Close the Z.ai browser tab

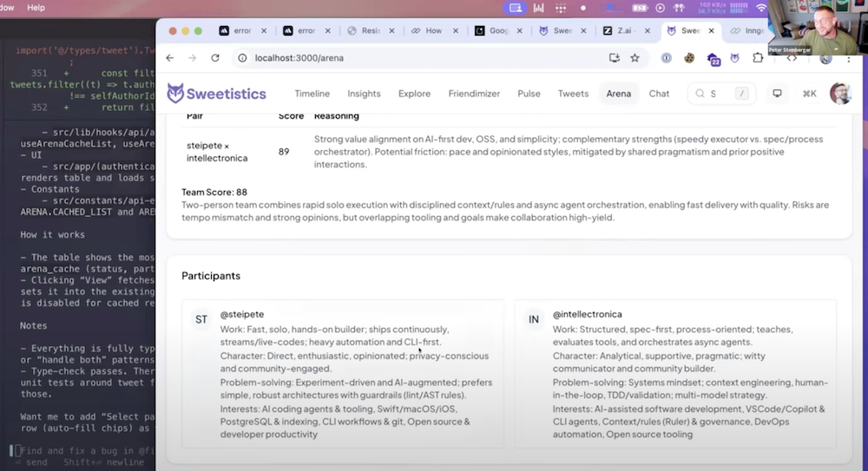[x=647, y=30]
